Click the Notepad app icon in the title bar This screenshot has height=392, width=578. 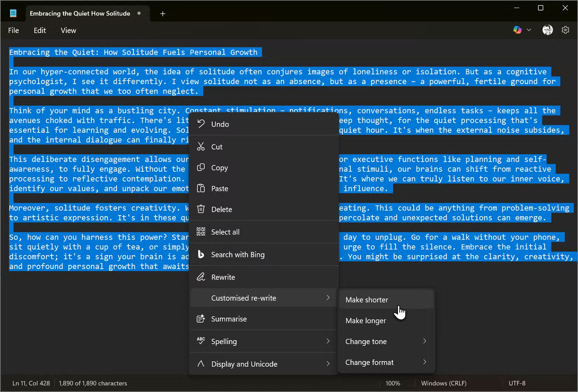pos(13,13)
